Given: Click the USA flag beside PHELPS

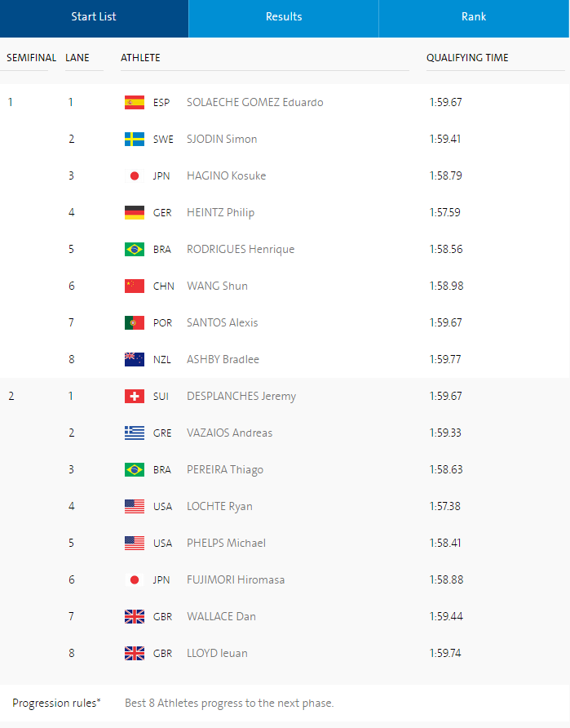Looking at the screenshot, I should (135, 543).
